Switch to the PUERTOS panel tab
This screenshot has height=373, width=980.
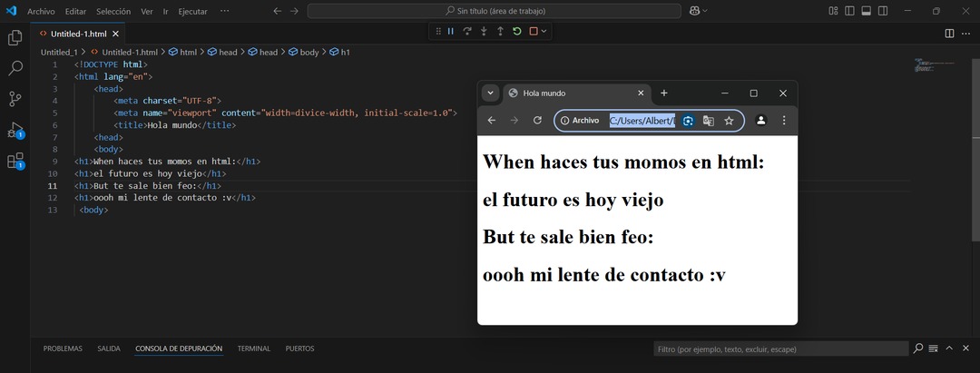[x=300, y=348]
